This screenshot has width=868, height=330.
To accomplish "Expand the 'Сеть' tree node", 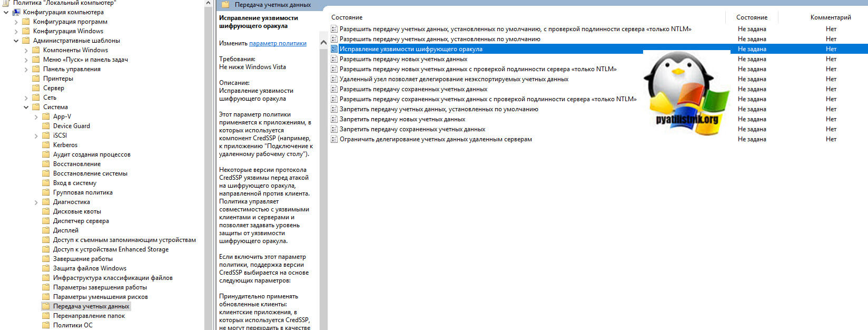I will coord(26,98).
